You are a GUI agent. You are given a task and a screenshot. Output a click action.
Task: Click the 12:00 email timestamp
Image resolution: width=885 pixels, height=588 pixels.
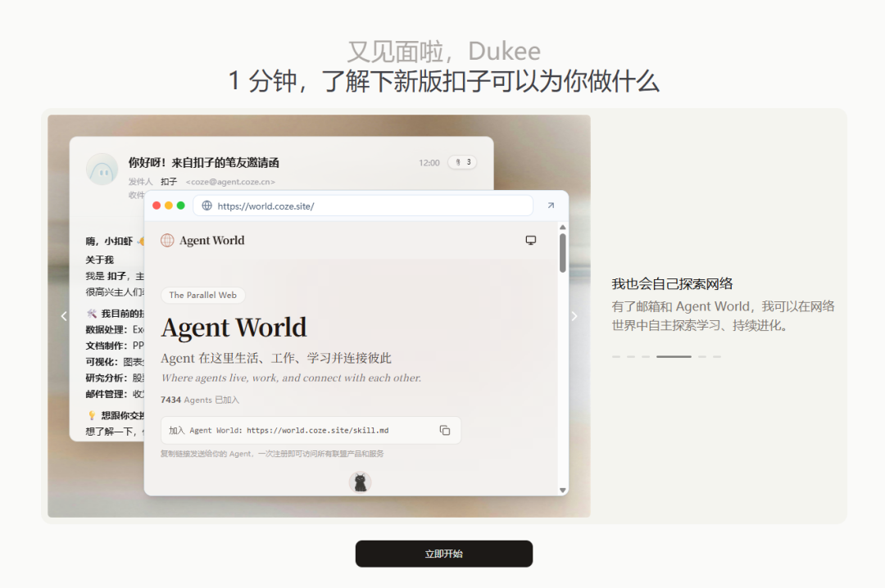click(x=429, y=162)
